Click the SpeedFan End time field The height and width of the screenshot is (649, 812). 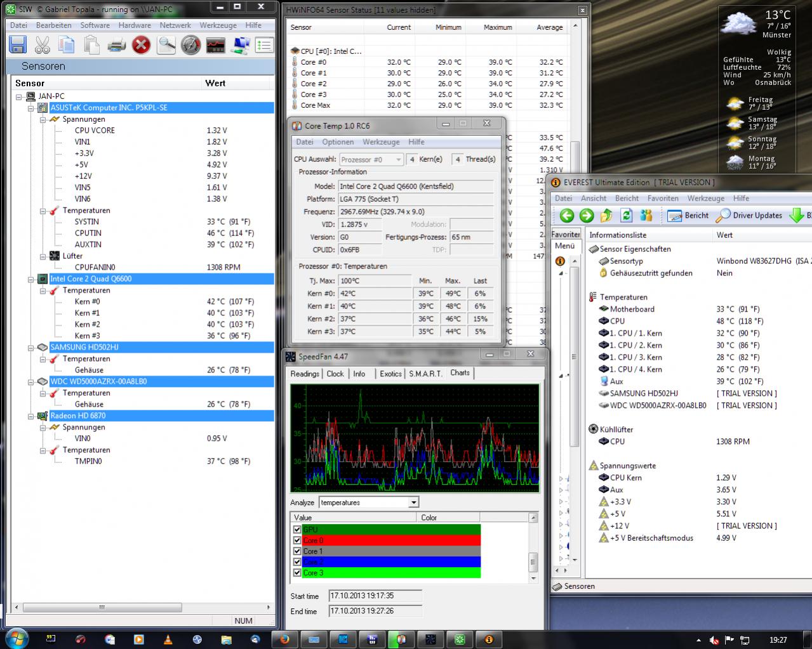pos(375,611)
